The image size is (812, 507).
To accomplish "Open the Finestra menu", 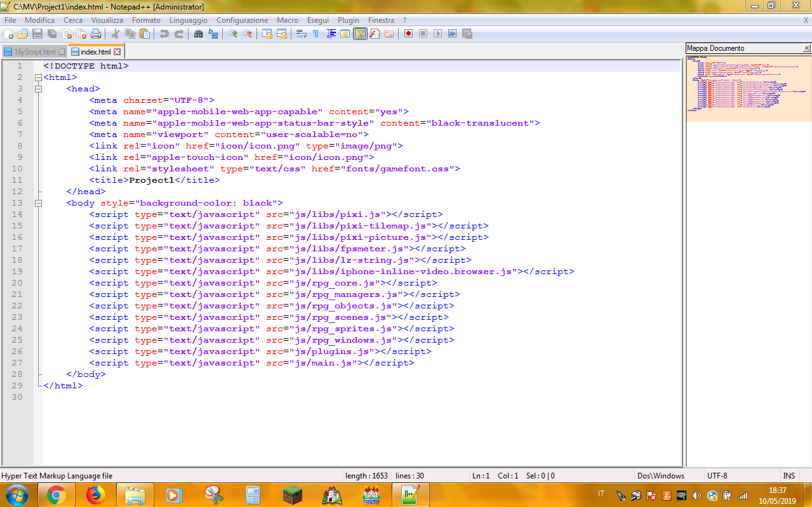I will click(381, 20).
